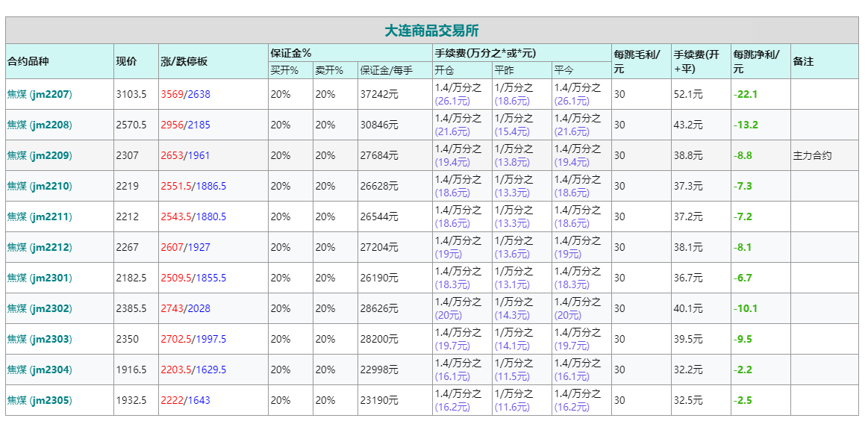
Task: Click the limit value 2222/1643
Action: pos(185,400)
